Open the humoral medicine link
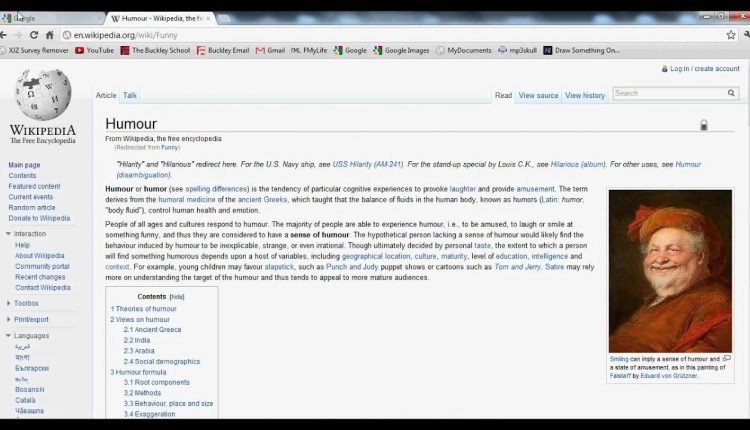 [187, 199]
